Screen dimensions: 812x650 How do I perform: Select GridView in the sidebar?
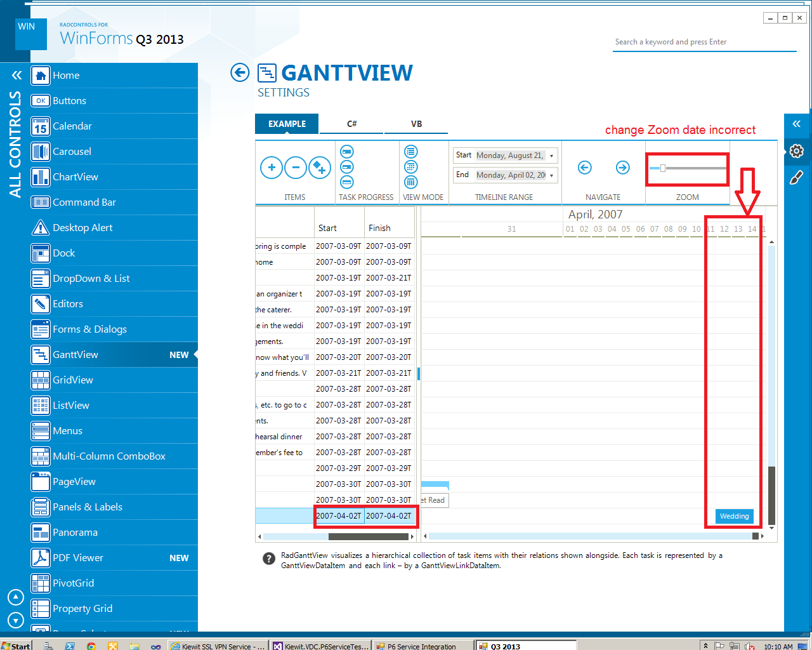click(x=114, y=380)
